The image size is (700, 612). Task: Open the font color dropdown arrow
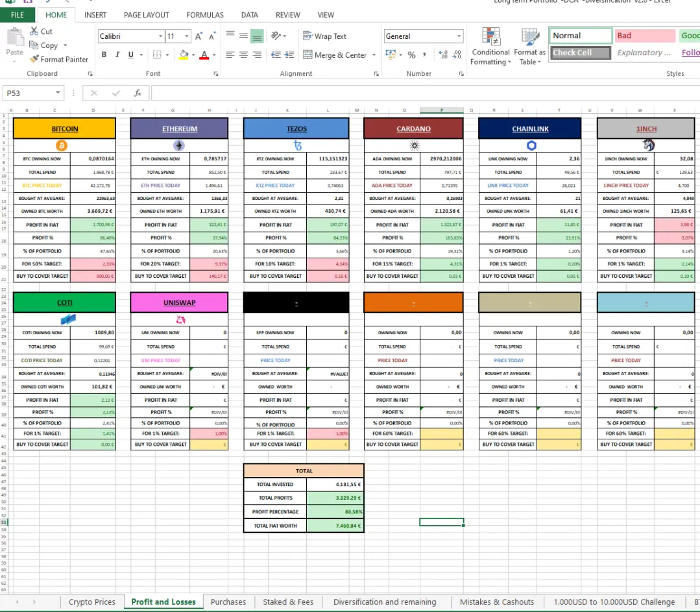[x=214, y=55]
